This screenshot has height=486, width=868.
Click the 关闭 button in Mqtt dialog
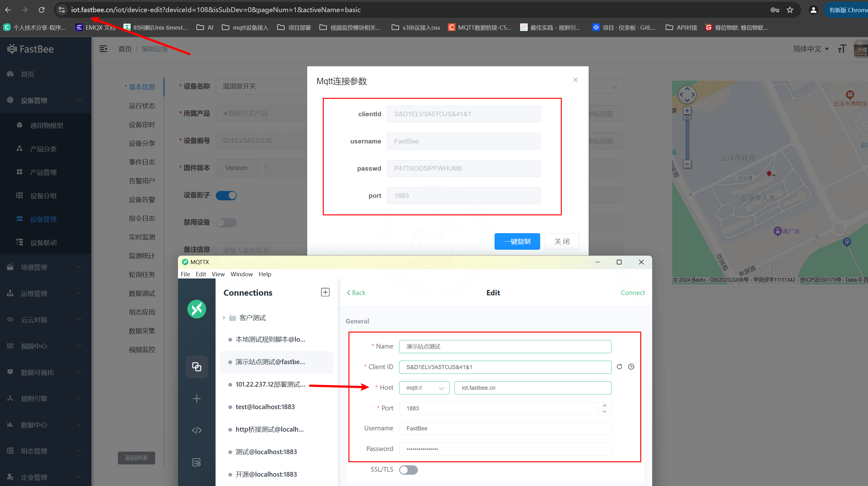(x=562, y=241)
